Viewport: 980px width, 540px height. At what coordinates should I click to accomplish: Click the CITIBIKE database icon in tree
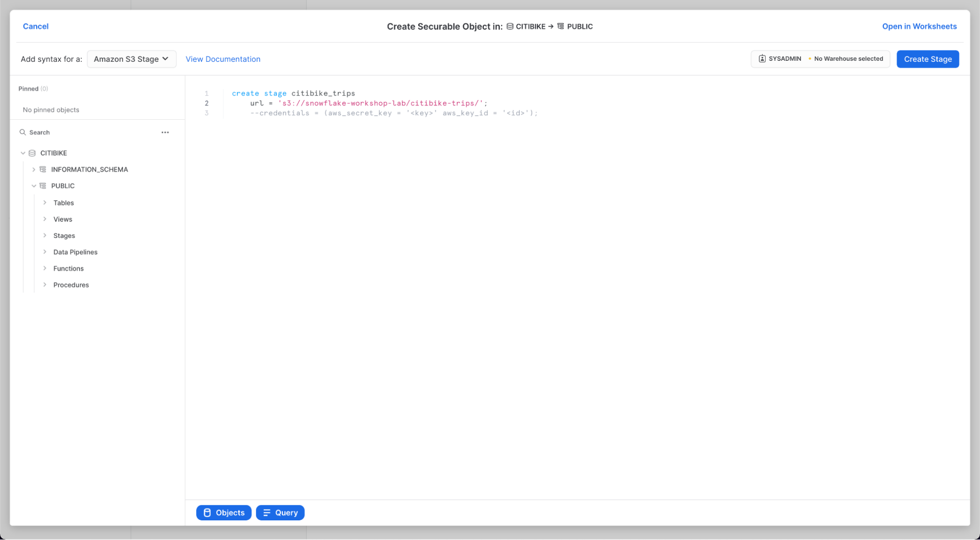point(32,153)
